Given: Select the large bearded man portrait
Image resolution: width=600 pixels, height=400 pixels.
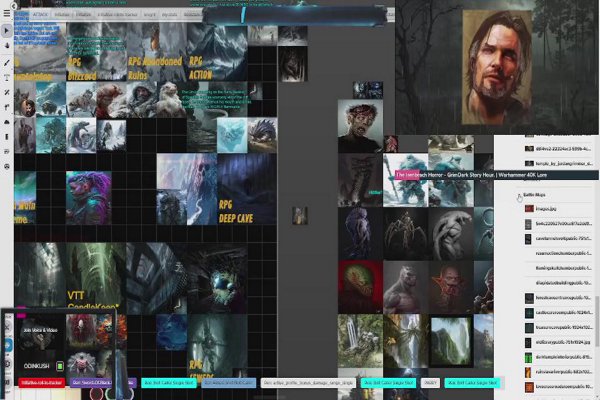Looking at the screenshot, I should point(497,67).
